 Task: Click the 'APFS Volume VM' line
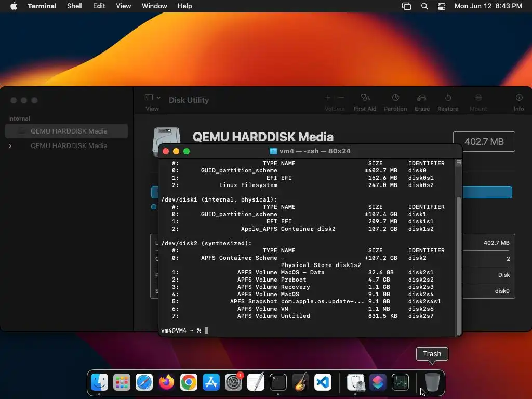click(303, 309)
